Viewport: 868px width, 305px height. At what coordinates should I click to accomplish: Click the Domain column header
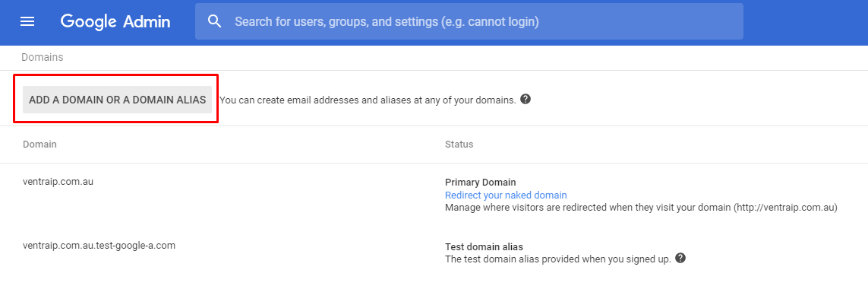[39, 145]
